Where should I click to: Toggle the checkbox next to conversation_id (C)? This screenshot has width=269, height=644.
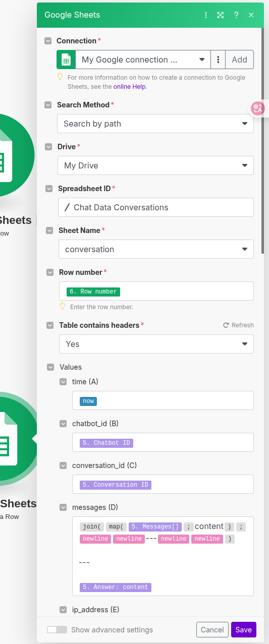click(x=63, y=465)
